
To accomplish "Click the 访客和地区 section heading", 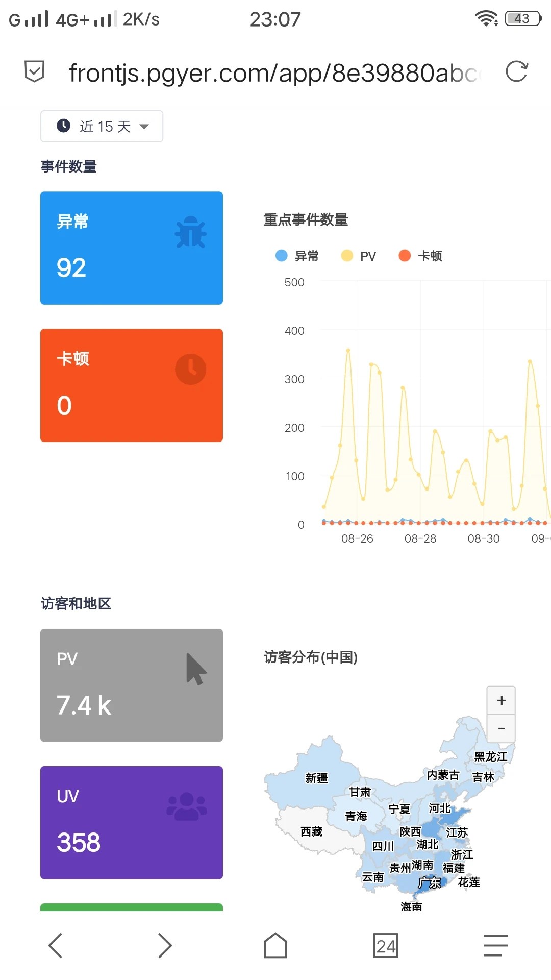I will point(76,603).
